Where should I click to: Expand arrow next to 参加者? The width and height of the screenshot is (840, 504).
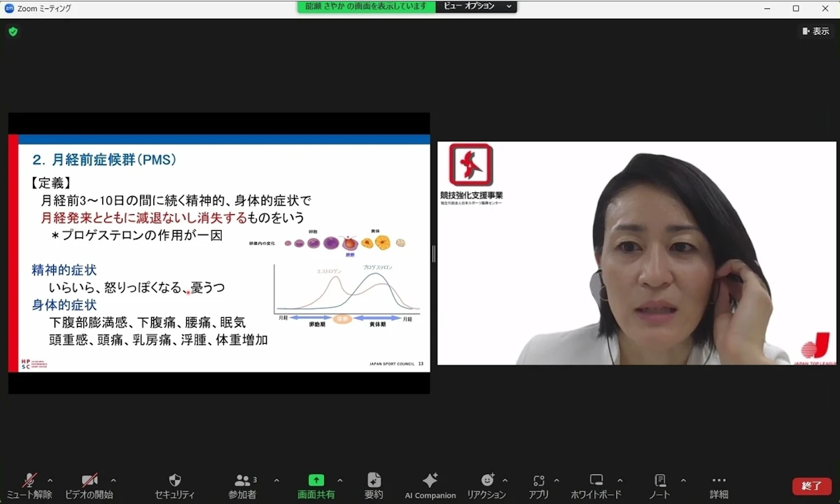click(276, 481)
